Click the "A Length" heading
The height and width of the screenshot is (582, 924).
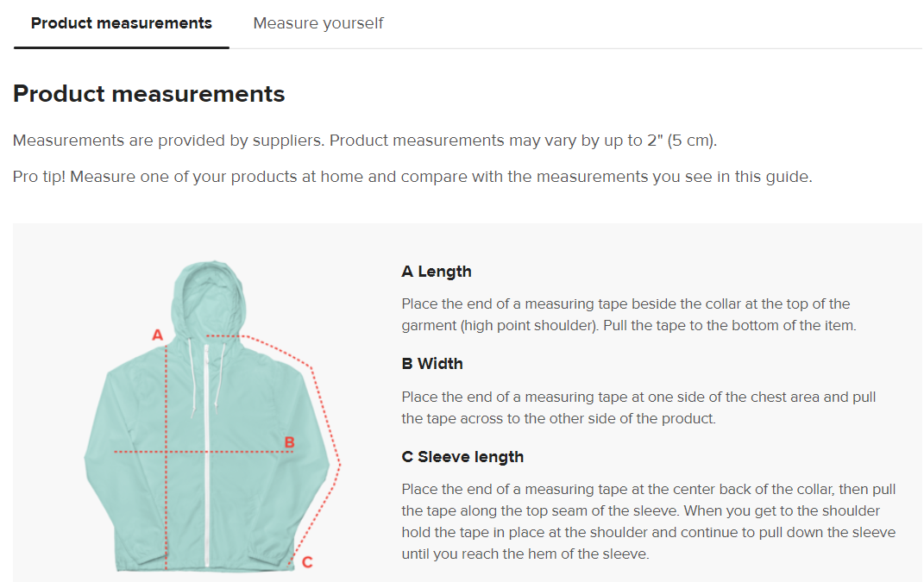437,272
